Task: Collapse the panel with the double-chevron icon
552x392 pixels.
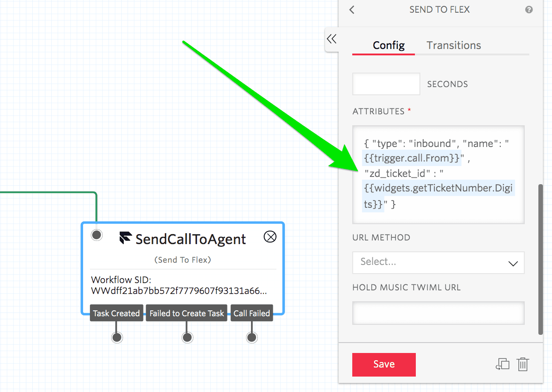Action: tap(331, 39)
